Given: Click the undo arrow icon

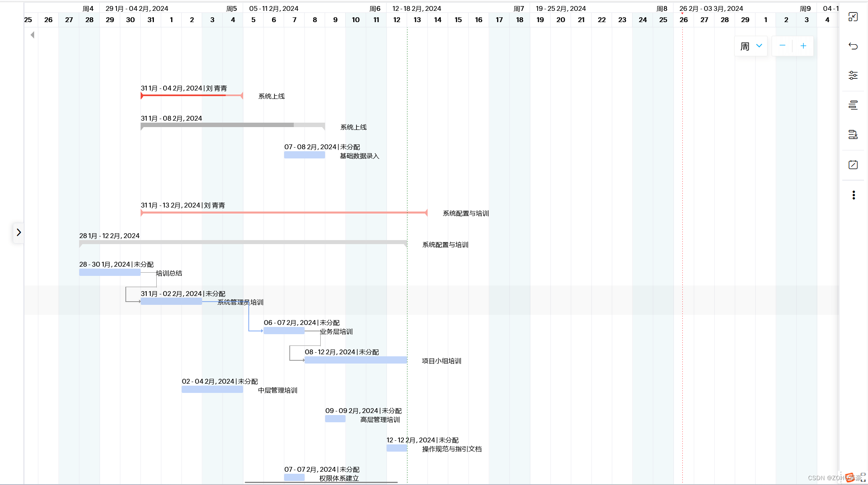Looking at the screenshot, I should (x=853, y=46).
